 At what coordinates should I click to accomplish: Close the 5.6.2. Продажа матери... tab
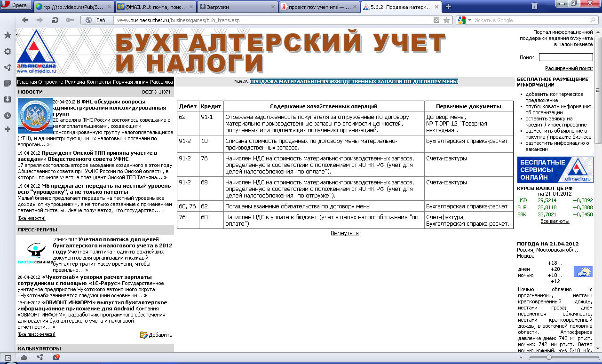coord(437,7)
